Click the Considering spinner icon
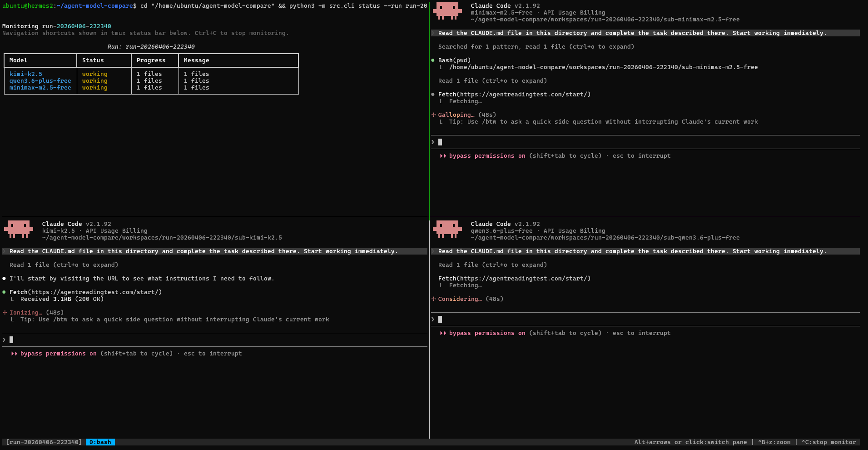This screenshot has width=868, height=450. pos(433,299)
